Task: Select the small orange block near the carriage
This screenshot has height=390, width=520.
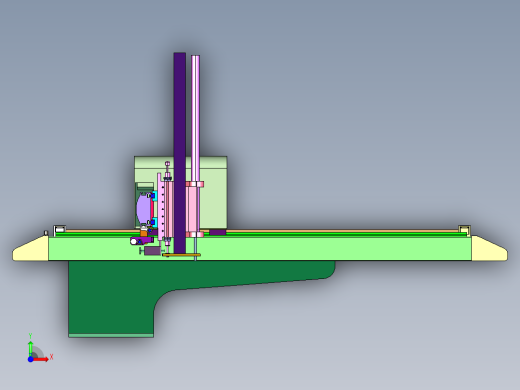Action: click(144, 233)
